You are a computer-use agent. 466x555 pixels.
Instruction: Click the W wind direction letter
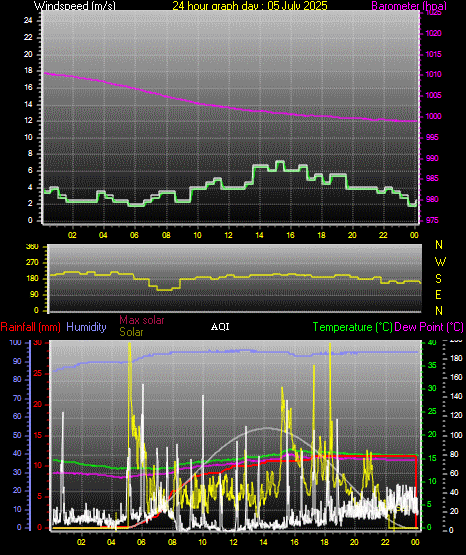tap(440, 262)
